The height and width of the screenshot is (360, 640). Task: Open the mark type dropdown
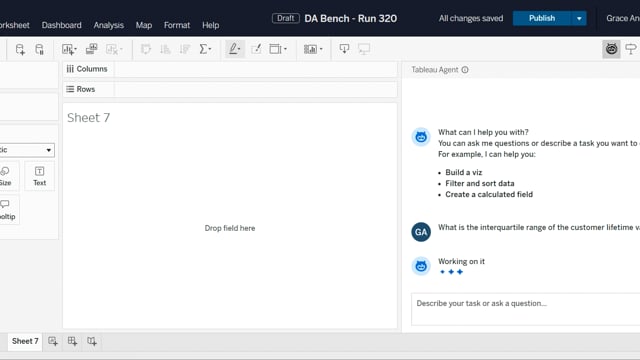pyautogui.click(x=27, y=150)
